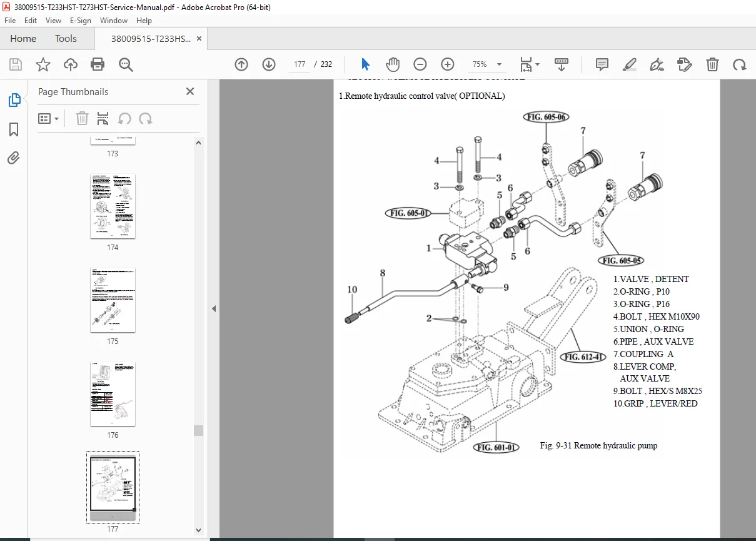Close the Page Thumbnails panel
Viewport: 756px width, 541px height.
[190, 91]
